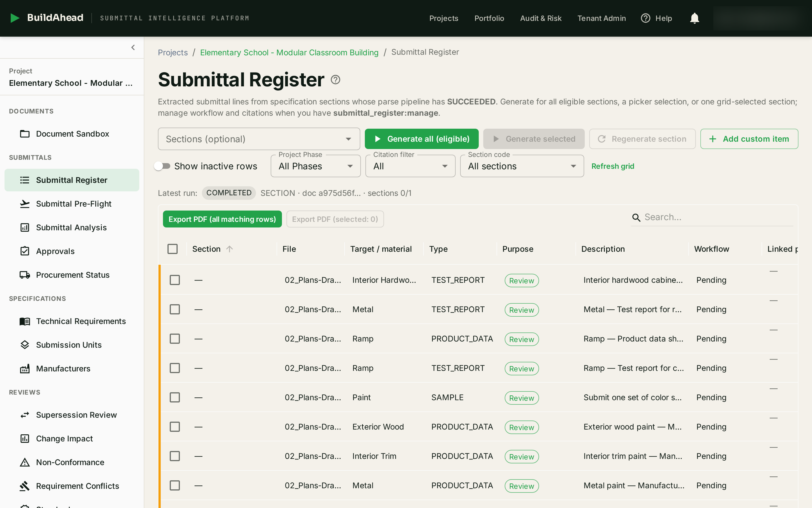Click Export PDF (all matching rows)
812x508 pixels.
coord(222,219)
